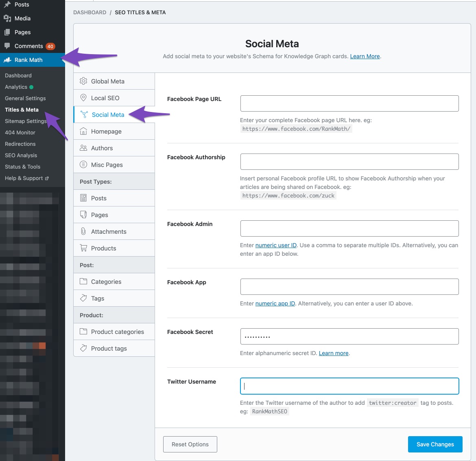Click the https://www.facebook.com/RankMath/ example
Viewport: 476px width, 461px height.
tap(296, 129)
